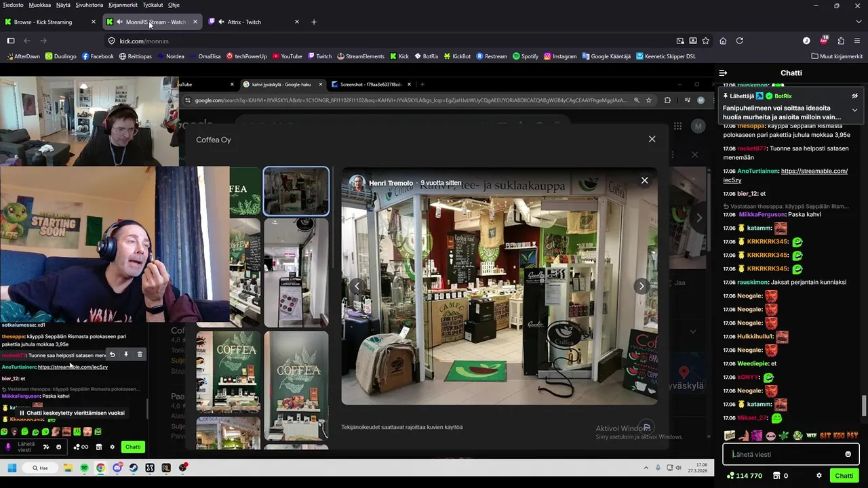Open the extension with badge 10

823,41
